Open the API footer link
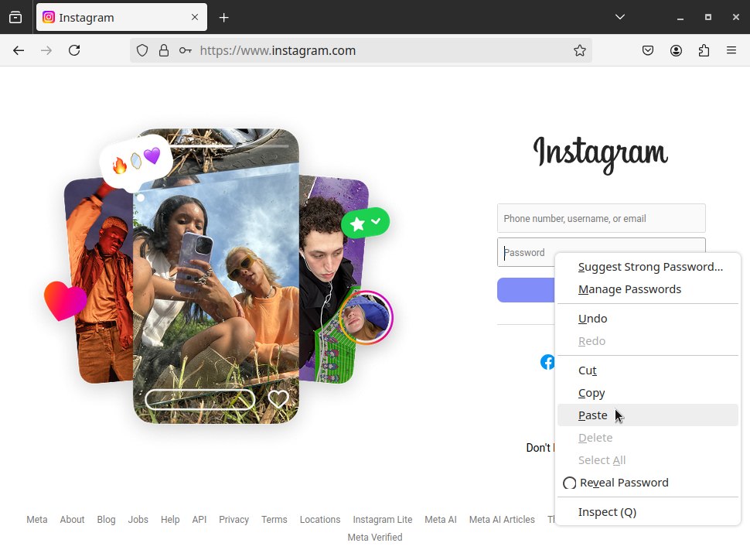Image resolution: width=750 pixels, height=560 pixels. (x=199, y=519)
